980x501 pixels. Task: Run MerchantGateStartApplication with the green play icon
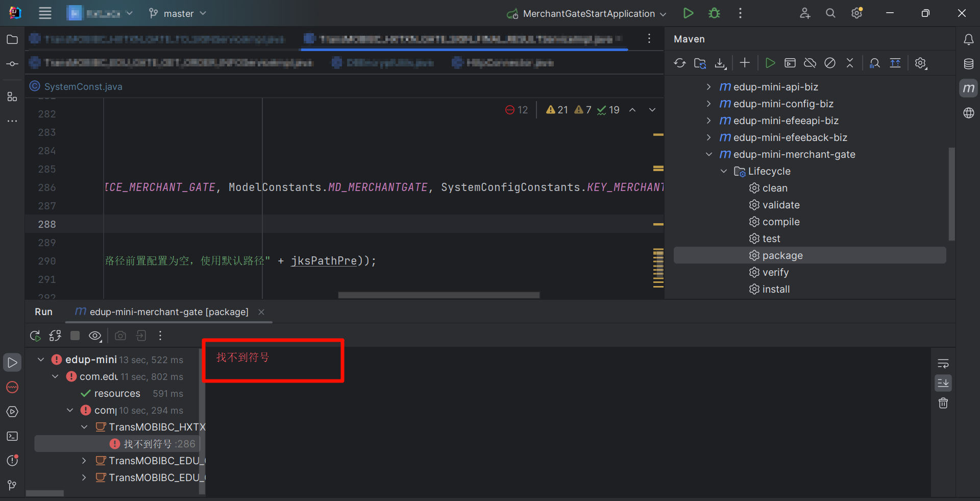(688, 13)
